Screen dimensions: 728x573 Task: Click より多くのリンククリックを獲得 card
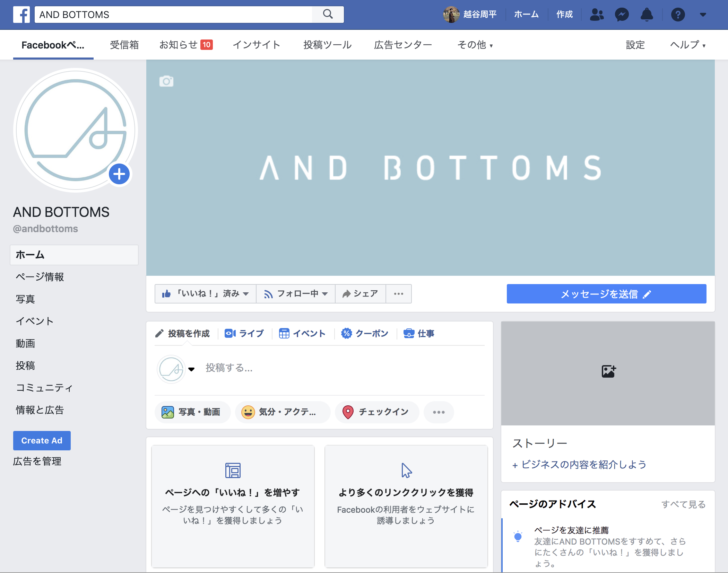tap(406, 506)
